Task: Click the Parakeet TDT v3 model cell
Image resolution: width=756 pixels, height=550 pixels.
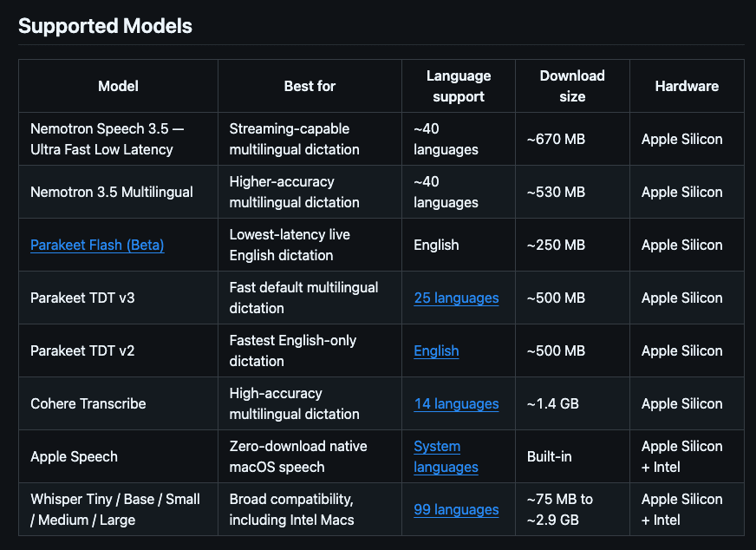Action: (x=118, y=298)
